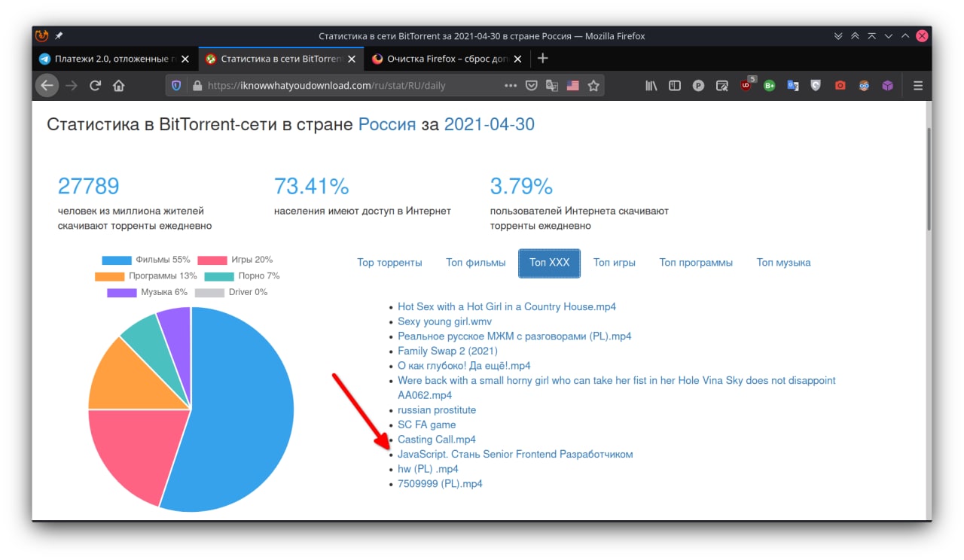Open the purple cube containers extension
The width and height of the screenshot is (964, 560).
[x=887, y=86]
